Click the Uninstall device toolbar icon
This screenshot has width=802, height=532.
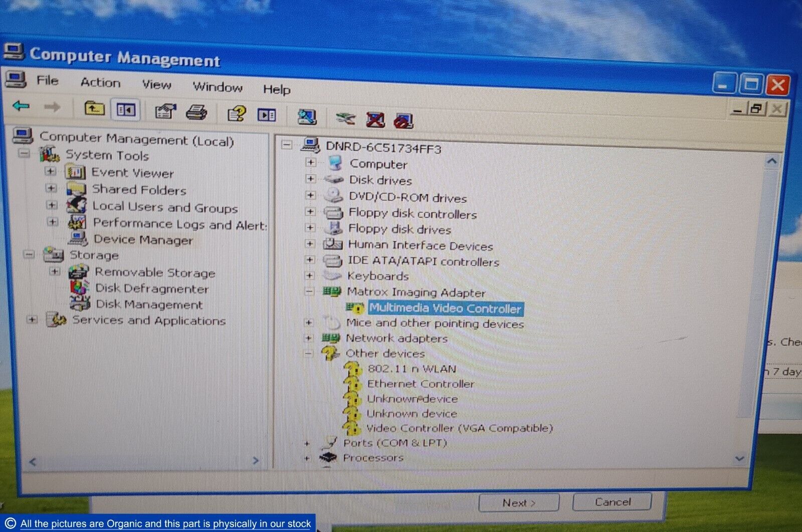tap(404, 121)
